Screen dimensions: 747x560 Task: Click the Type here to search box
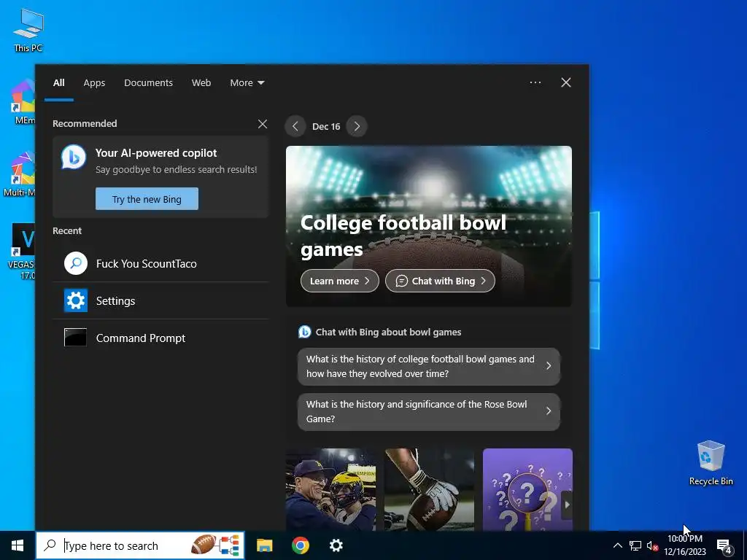click(140, 545)
